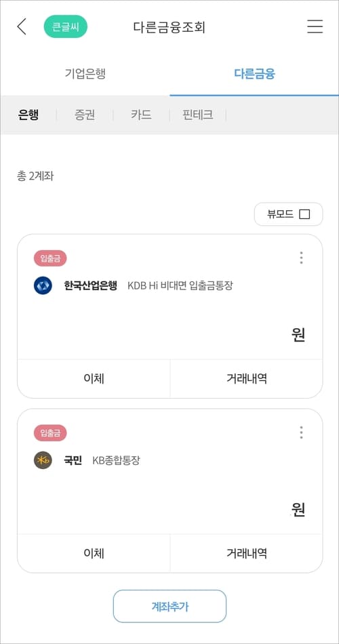
Task: Choose the 카드 category filter
Action: point(141,115)
